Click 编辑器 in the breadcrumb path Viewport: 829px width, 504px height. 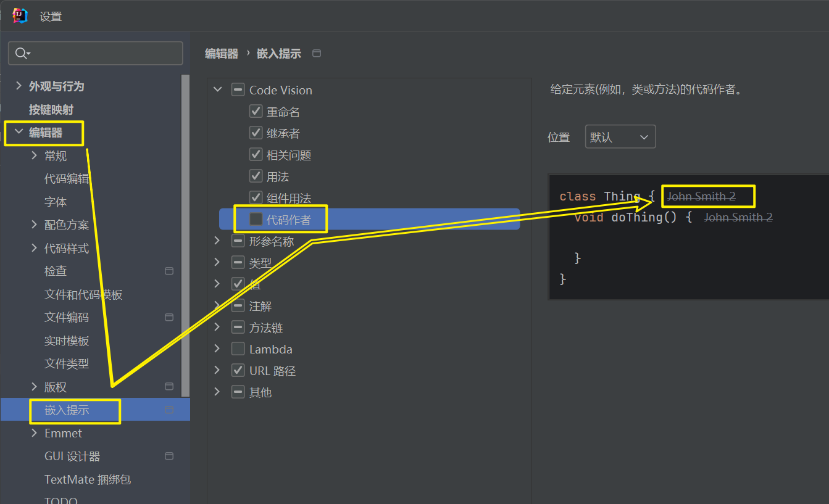tap(222, 54)
